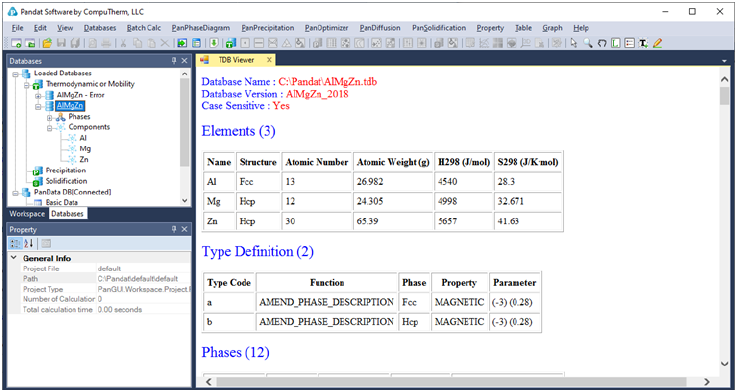The image size is (736, 390).
Task: Open the Databases menu
Action: click(100, 28)
